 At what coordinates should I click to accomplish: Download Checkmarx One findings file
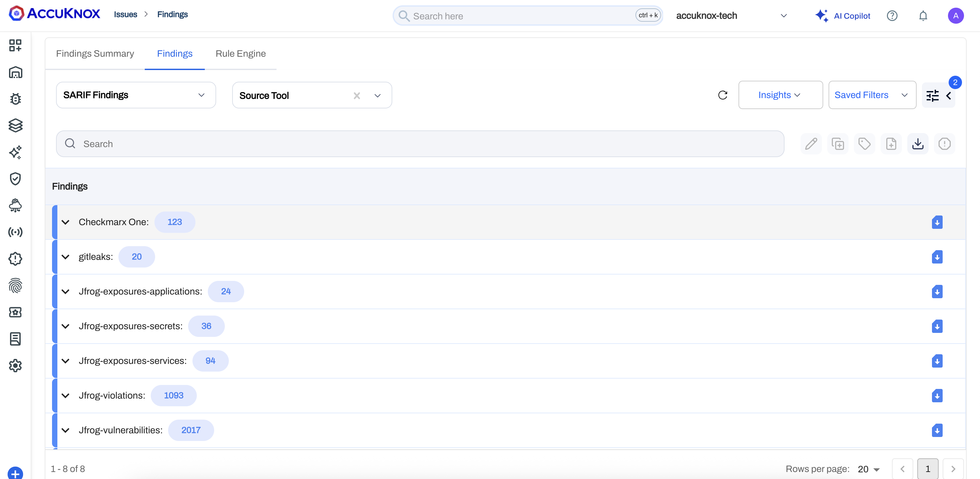click(937, 222)
